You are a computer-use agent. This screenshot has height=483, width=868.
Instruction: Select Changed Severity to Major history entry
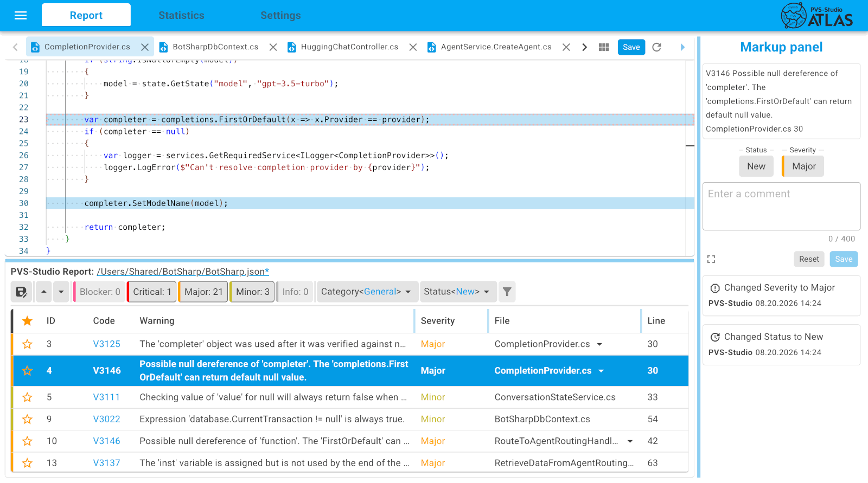tap(781, 295)
